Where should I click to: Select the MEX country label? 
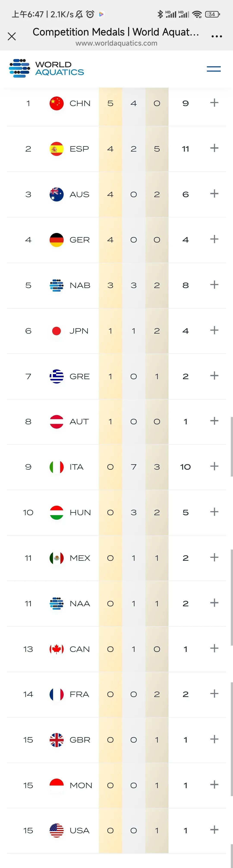click(80, 558)
